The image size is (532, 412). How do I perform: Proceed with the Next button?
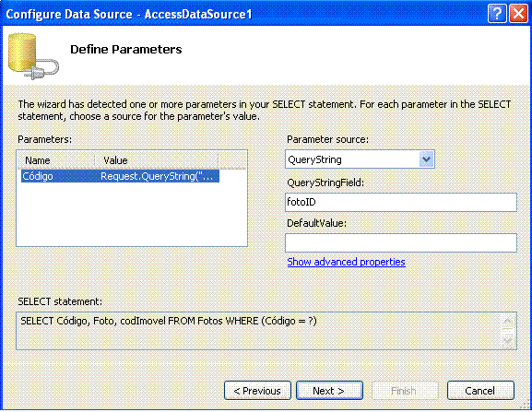[329, 391]
